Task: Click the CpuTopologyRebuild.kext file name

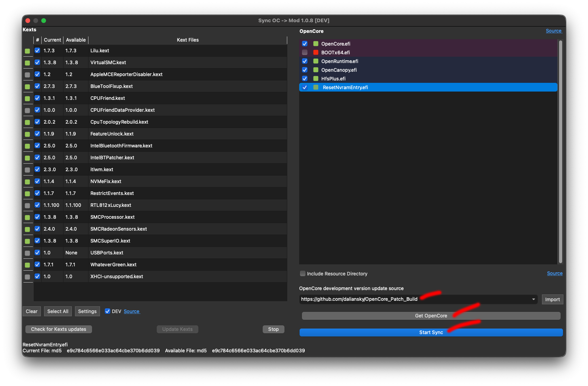Action: point(119,122)
